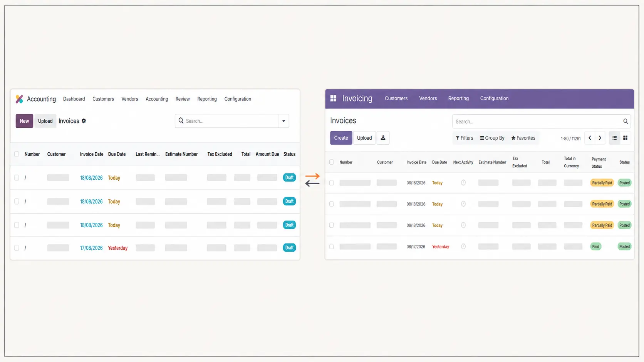The height and width of the screenshot is (362, 644).
Task: Switch to kanban view in Invoicing
Action: tap(626, 138)
